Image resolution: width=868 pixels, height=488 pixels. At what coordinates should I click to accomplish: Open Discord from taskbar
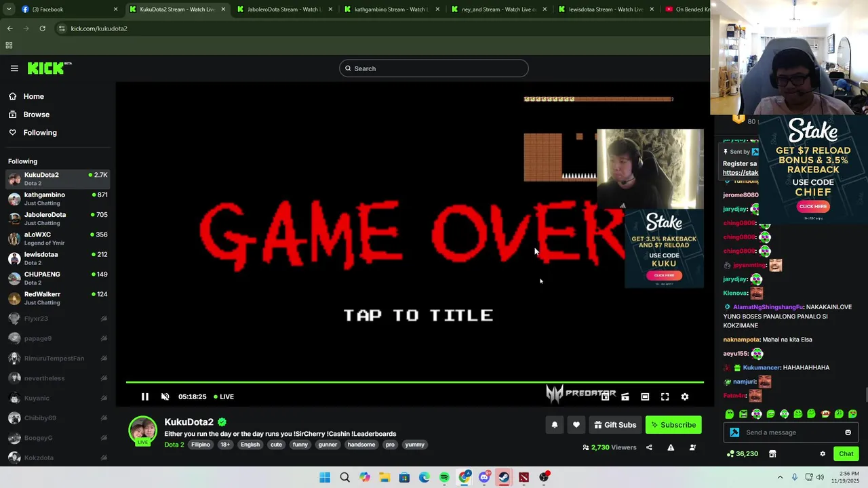point(484,477)
